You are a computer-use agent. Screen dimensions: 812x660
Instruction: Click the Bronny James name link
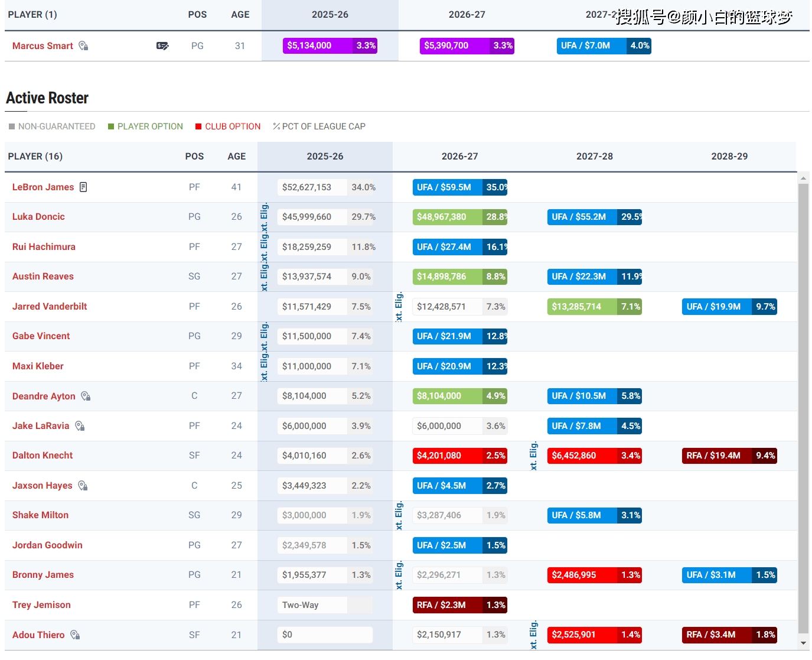(43, 575)
